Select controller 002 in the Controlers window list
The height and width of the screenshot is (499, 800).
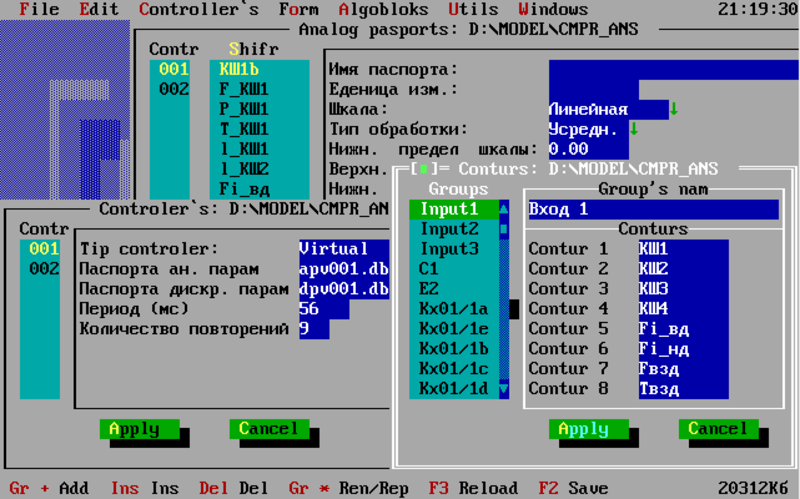(44, 269)
